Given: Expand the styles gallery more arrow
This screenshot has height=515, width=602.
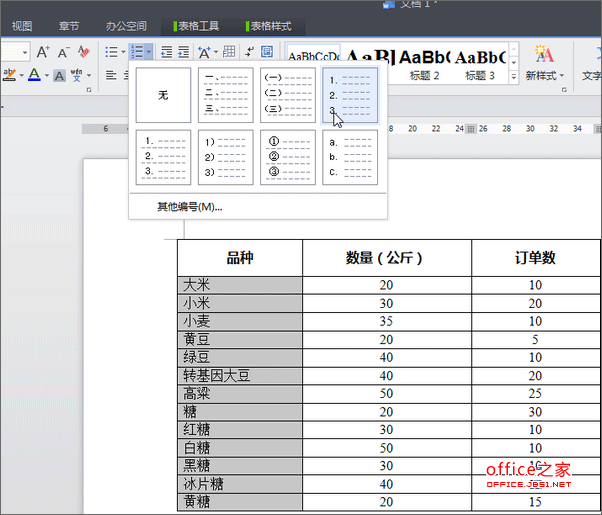Looking at the screenshot, I should click(513, 76).
